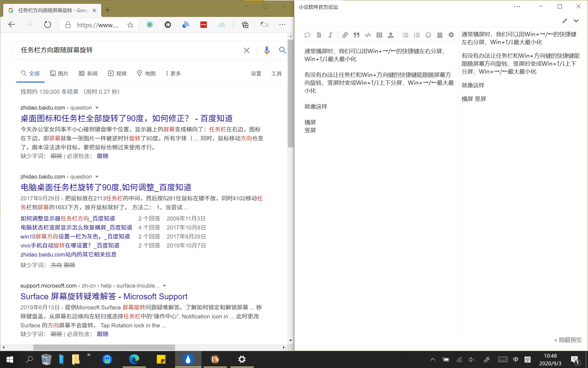Click the Italic formatting icon
This screenshot has width=588, height=368.
click(330, 35)
